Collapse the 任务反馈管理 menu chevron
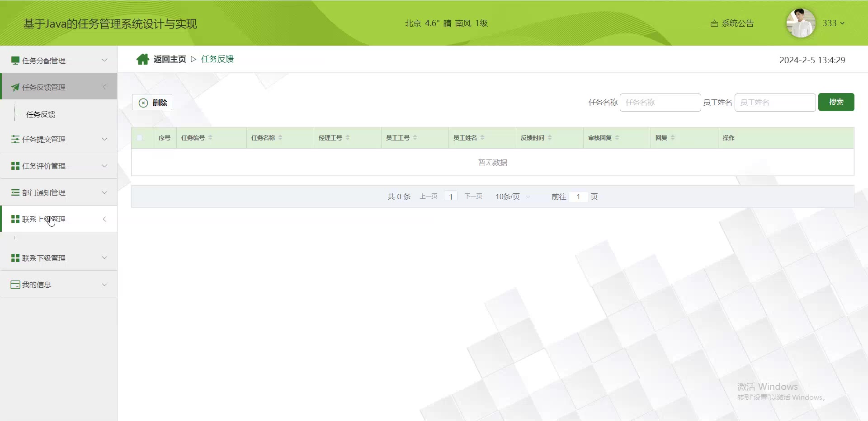The width and height of the screenshot is (868, 421). pos(104,87)
